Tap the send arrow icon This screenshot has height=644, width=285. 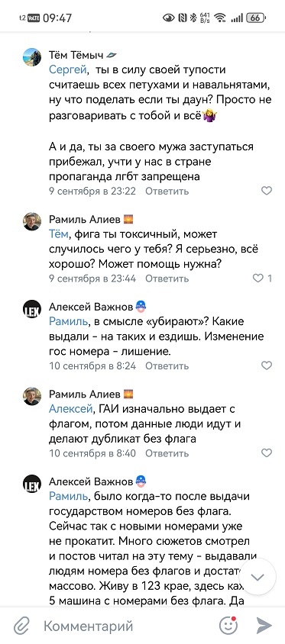264,626
